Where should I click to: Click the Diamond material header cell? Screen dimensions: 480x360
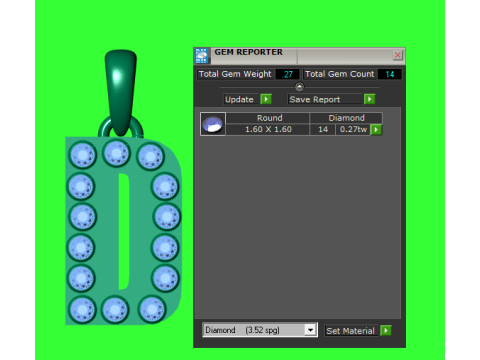point(346,118)
